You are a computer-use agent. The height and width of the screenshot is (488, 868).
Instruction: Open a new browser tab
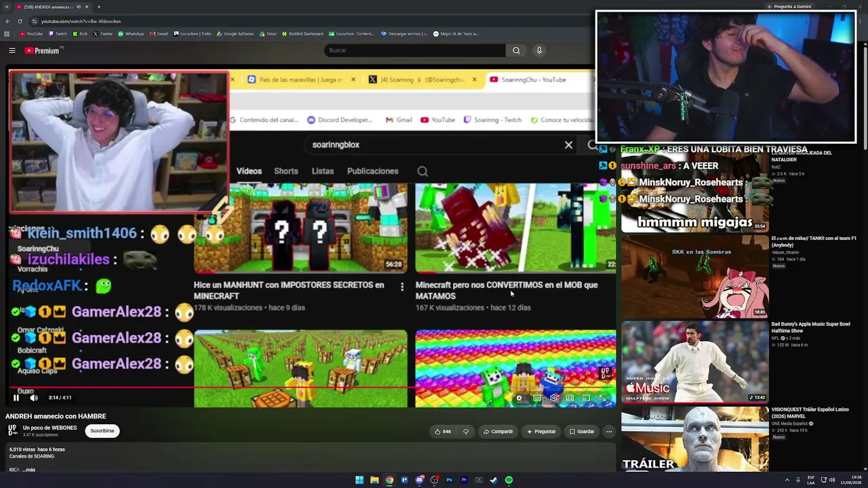point(98,7)
